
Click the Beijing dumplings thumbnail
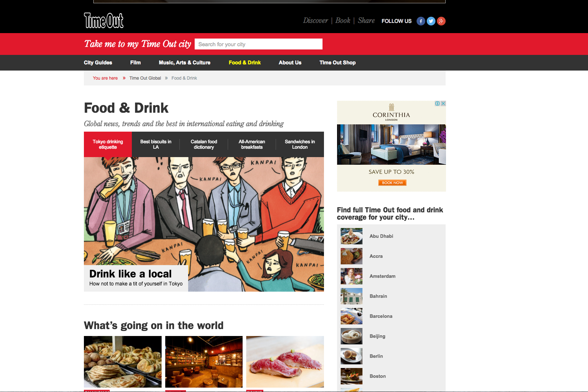coord(351,336)
